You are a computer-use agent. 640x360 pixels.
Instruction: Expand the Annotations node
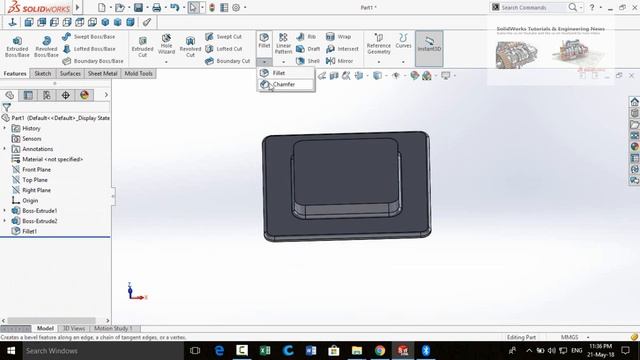[4, 149]
